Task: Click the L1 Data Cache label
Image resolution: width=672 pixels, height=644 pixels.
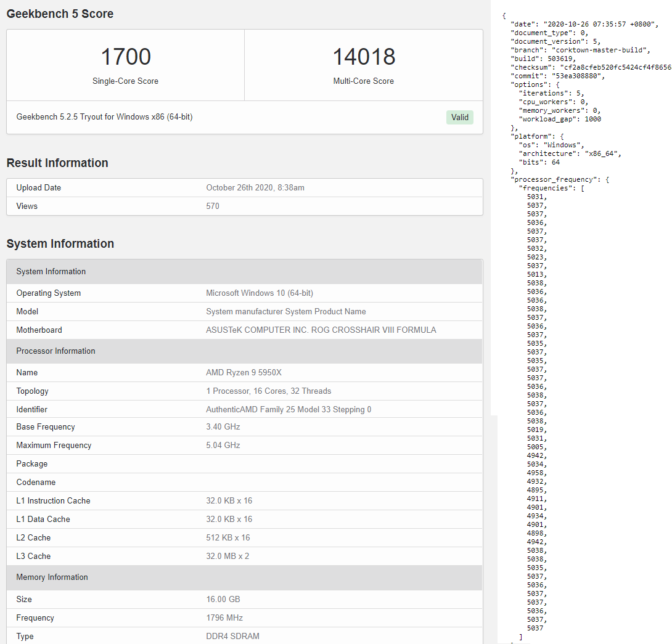Action: (x=43, y=519)
